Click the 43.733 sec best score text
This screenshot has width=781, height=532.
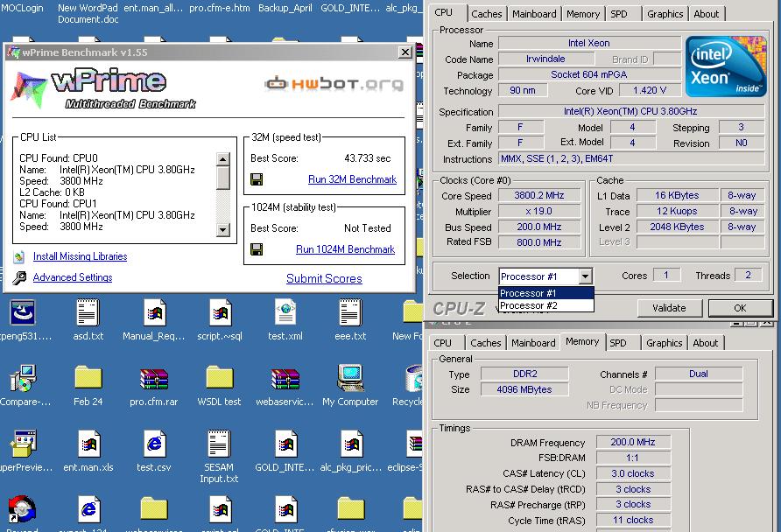[368, 158]
